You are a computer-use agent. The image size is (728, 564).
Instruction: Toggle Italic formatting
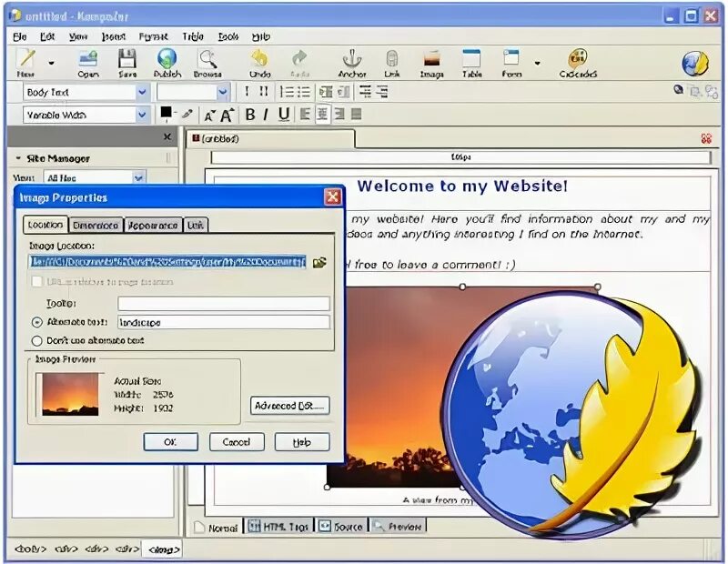[266, 115]
